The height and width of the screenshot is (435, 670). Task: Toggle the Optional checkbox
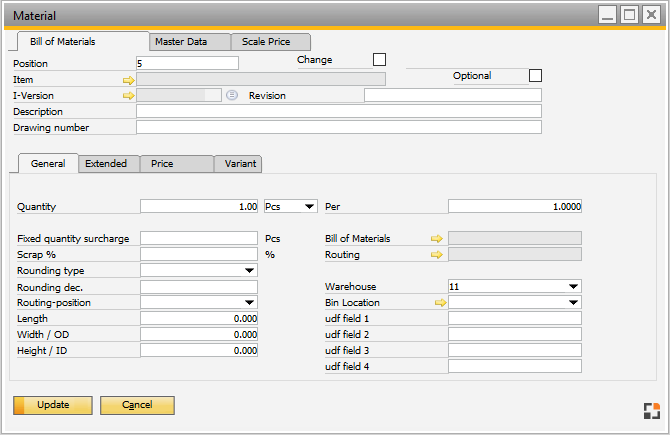535,76
